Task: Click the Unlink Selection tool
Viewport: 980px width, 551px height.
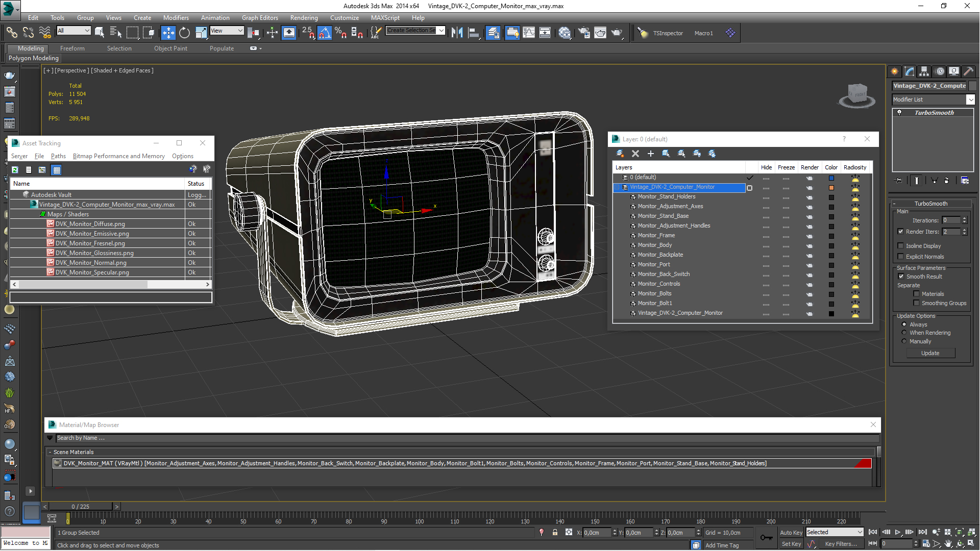Action: point(28,33)
